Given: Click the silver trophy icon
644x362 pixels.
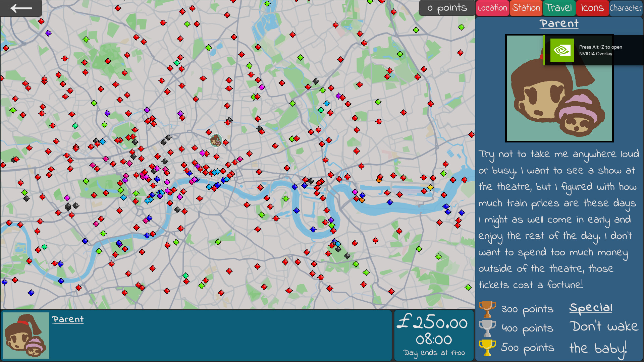Looking at the screenshot, I should [x=487, y=328].
